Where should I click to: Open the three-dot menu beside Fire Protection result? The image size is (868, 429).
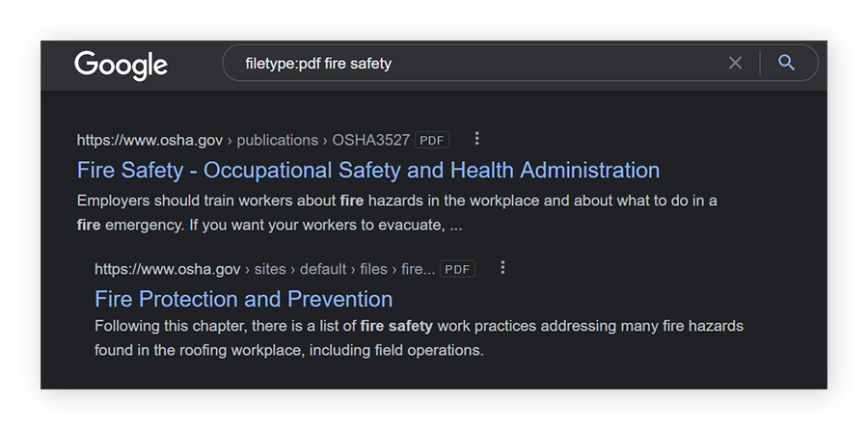pos(502,268)
